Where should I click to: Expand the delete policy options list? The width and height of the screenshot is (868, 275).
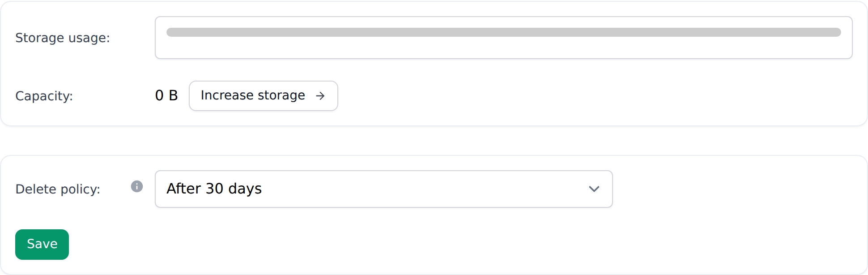point(593,189)
